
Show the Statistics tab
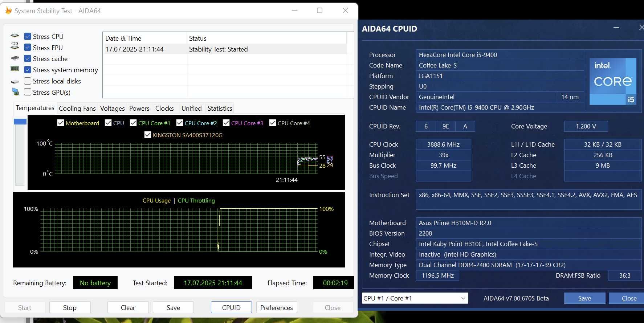point(220,109)
